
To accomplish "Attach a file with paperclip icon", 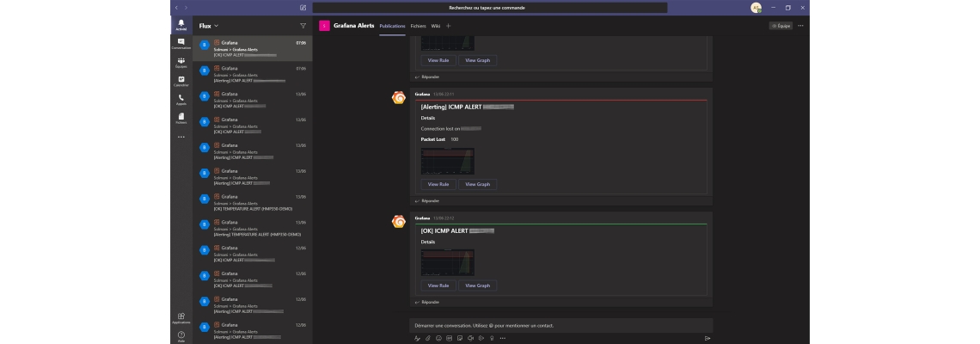I will 427,338.
